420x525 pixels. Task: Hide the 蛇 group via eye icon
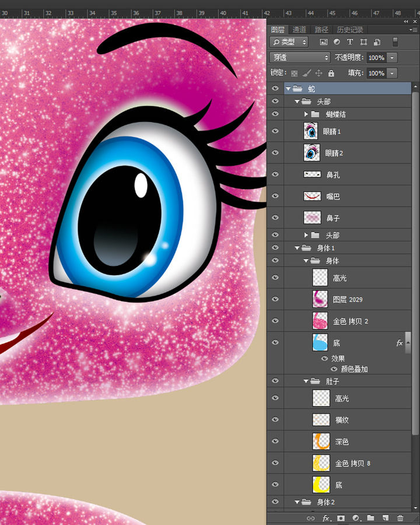click(x=275, y=89)
